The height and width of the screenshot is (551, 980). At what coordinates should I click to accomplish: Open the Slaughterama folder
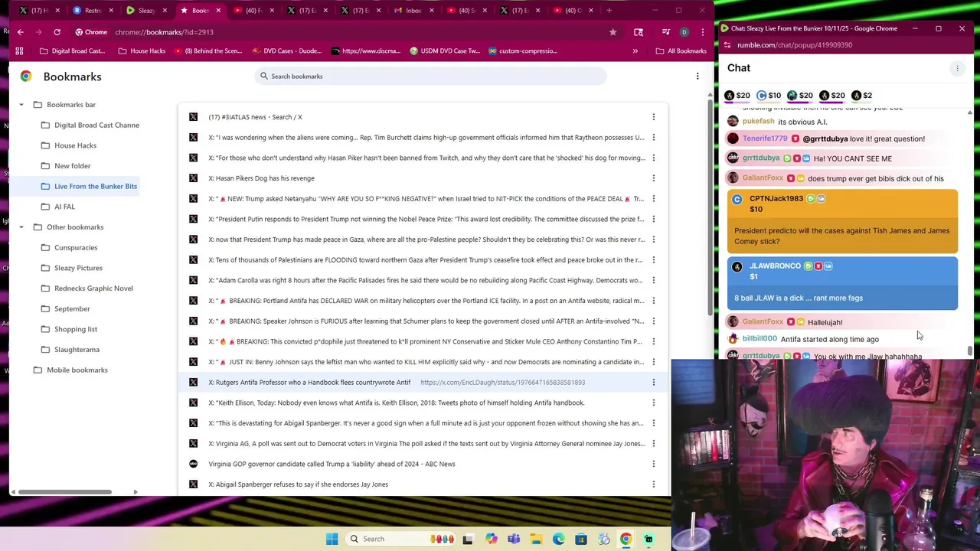69,350
